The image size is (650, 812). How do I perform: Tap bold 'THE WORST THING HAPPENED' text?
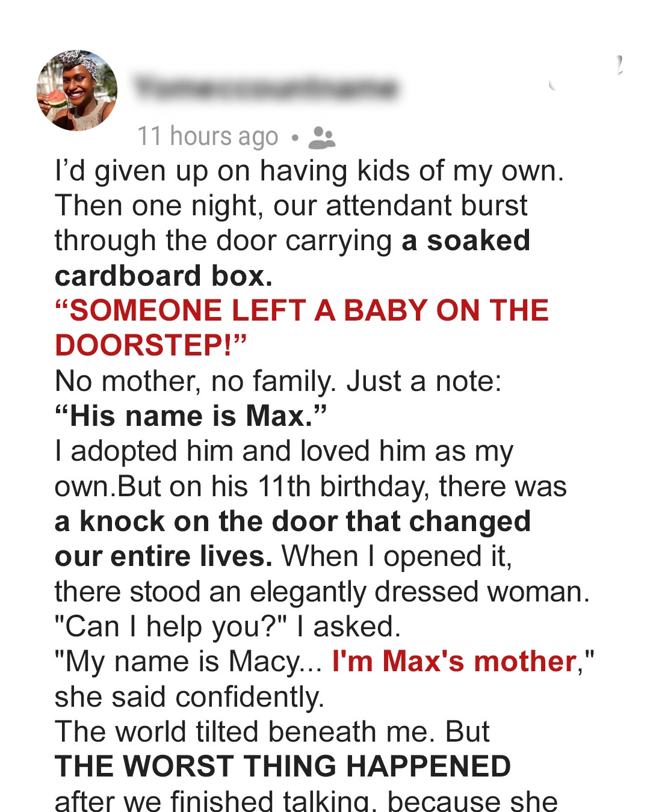[283, 767]
